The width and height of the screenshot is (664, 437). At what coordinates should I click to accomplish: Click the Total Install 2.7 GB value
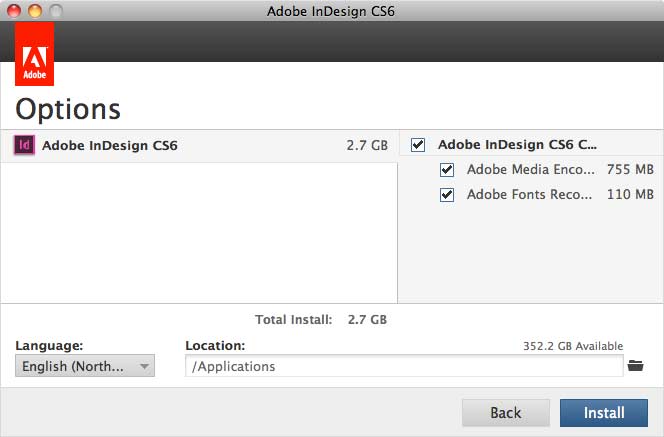(x=367, y=320)
